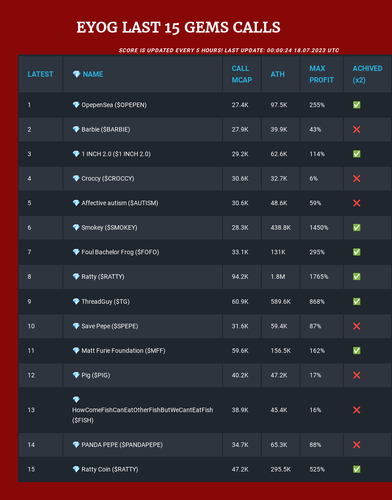The width and height of the screenshot is (392, 500).
Task: Click the Matt Furie Foundation ($MFF) name
Action: click(123, 351)
